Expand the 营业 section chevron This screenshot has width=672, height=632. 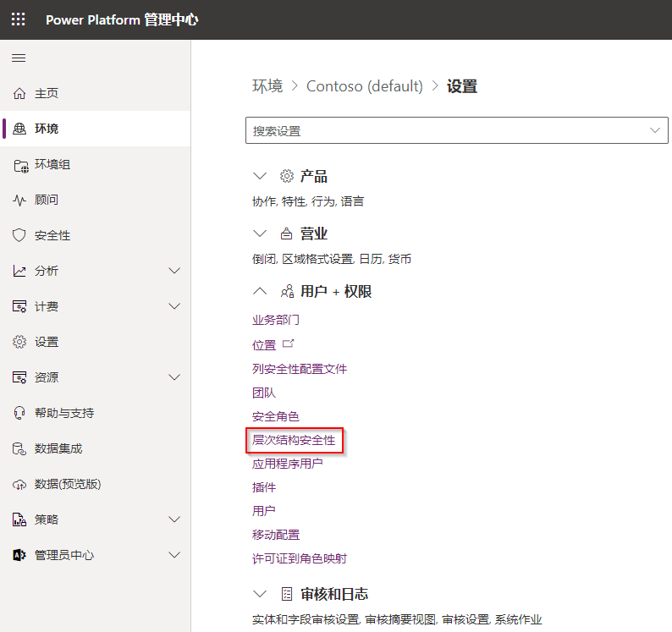coord(260,234)
